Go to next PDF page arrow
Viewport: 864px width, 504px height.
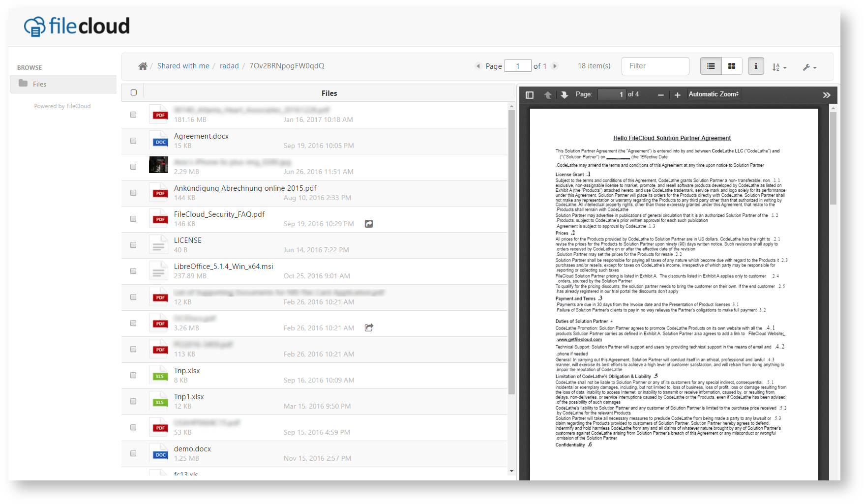point(565,95)
